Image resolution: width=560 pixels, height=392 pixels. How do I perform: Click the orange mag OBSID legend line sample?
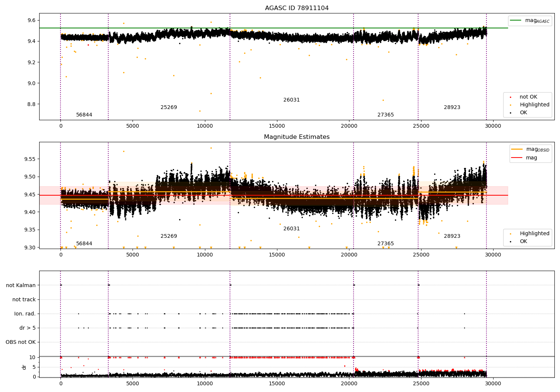click(517, 149)
